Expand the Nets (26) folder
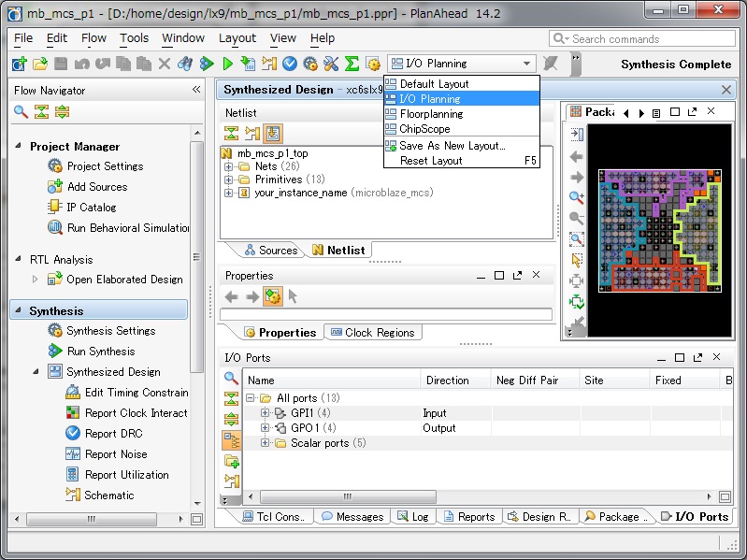 229,166
